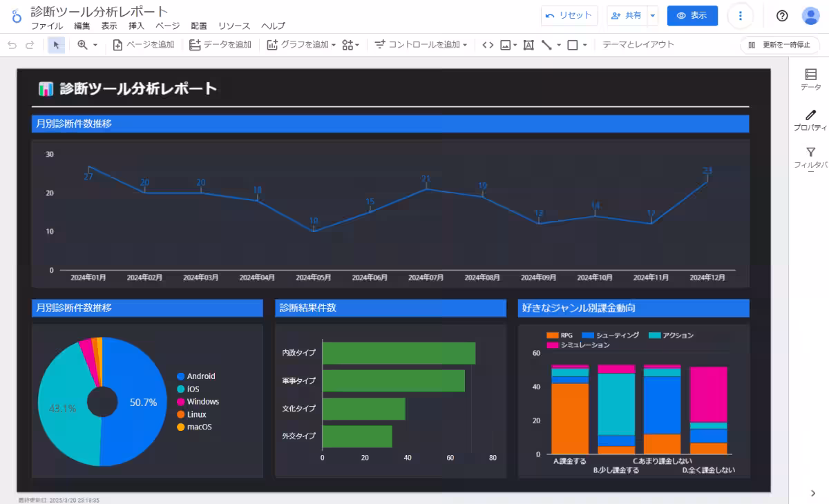
Task: Open the ファイル menu
Action: [46, 26]
